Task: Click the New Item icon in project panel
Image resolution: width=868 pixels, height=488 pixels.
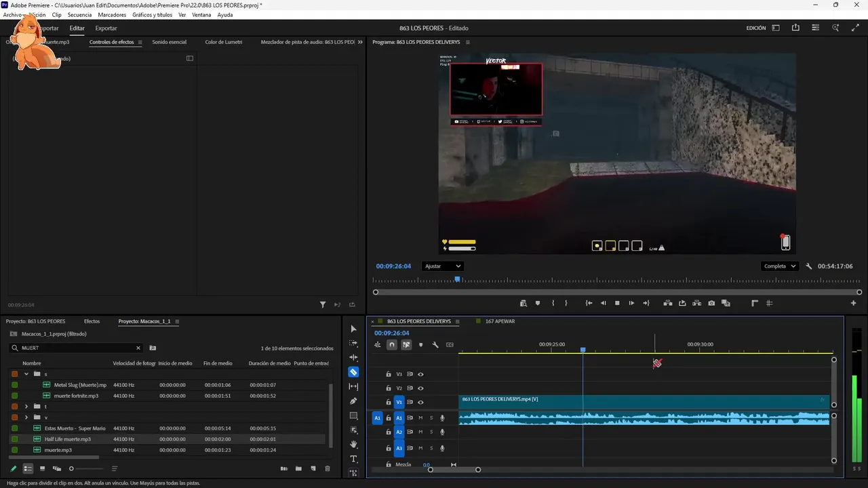Action: click(x=313, y=468)
